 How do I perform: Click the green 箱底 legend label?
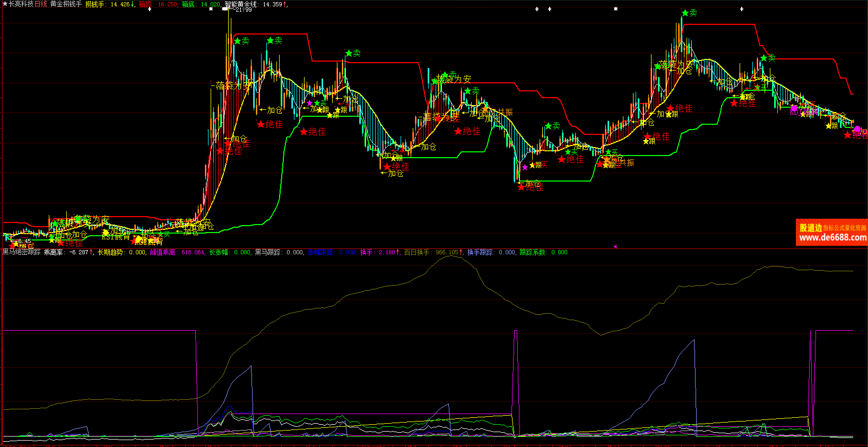click(188, 4)
